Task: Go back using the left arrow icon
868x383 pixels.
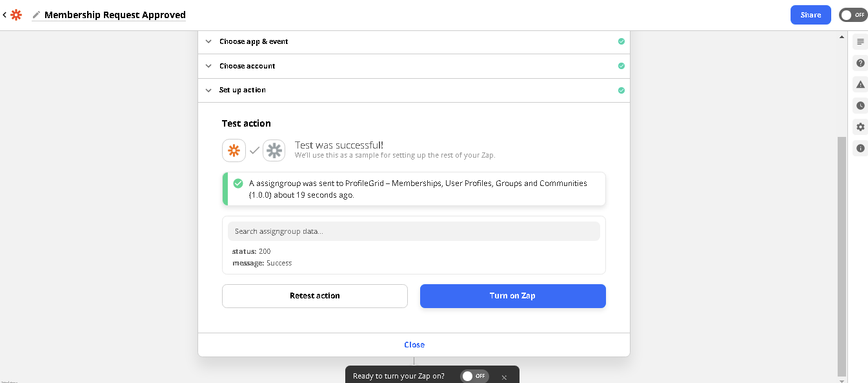Action: pos(5,15)
